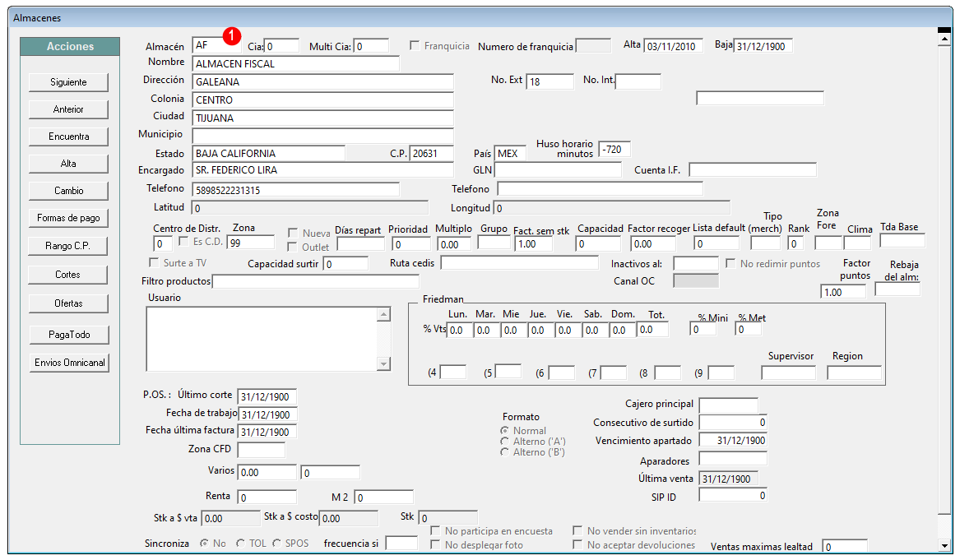Click the Siguiente button

(68, 82)
